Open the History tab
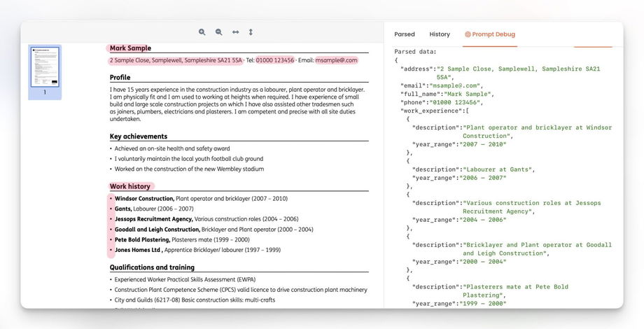This screenshot has height=329, width=644. pos(440,34)
